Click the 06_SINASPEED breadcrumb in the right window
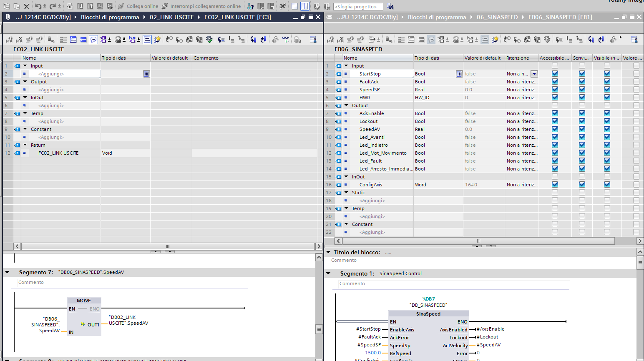The width and height of the screenshot is (644, 361). pos(497,17)
